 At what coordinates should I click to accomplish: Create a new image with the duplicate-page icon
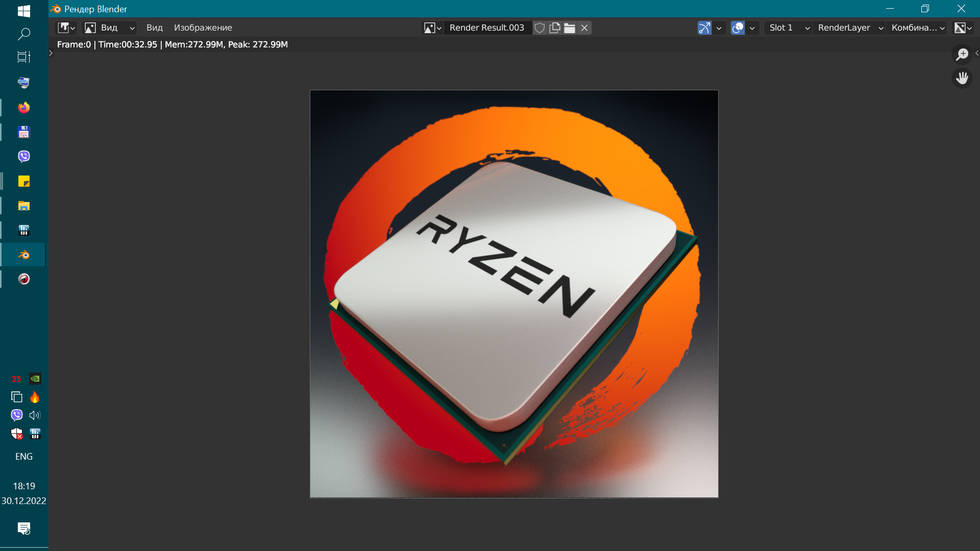(x=555, y=28)
